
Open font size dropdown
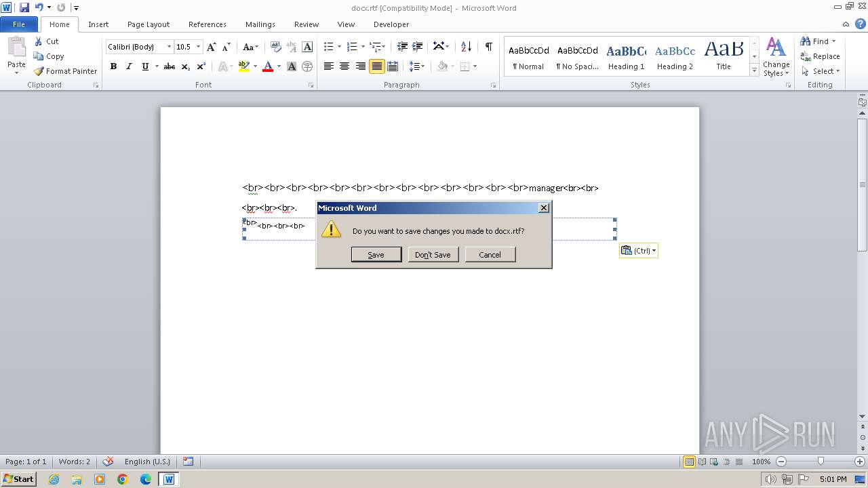pos(198,47)
